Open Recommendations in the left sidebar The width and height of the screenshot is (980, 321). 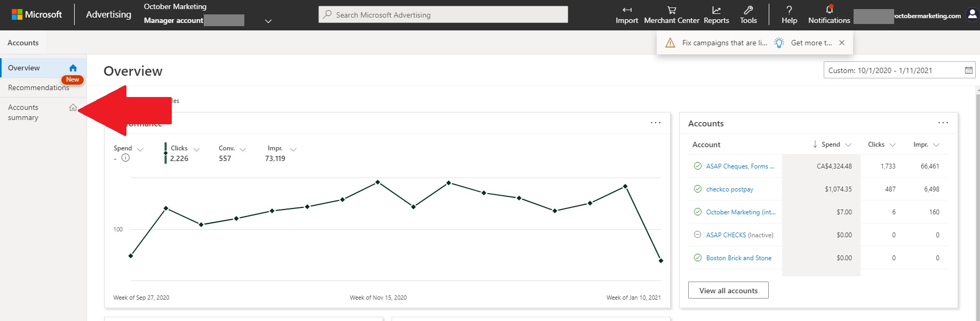43,87
